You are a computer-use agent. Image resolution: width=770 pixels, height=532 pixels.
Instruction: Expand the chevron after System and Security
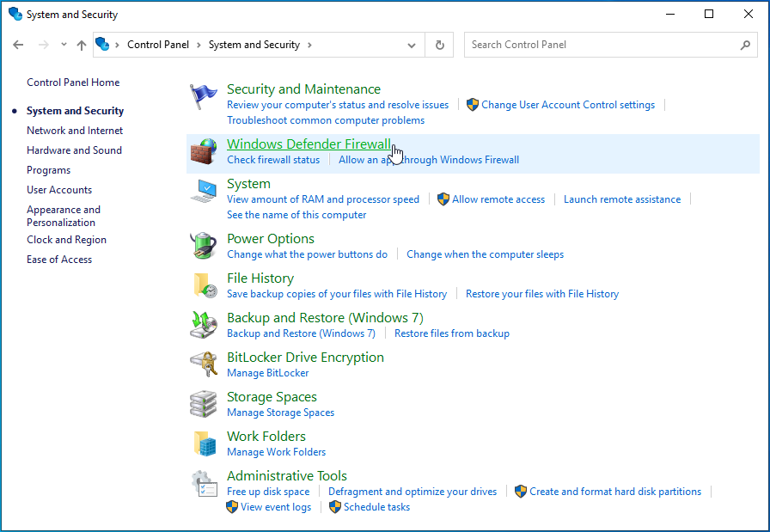[309, 45]
